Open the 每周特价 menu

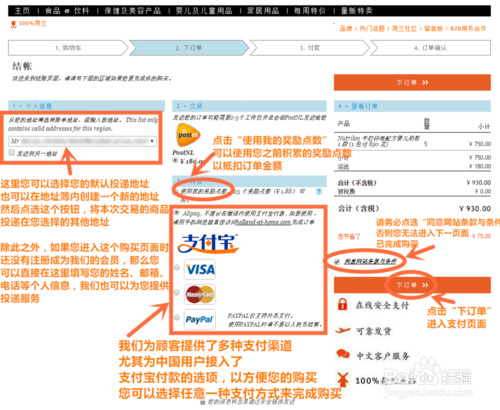tap(310, 11)
